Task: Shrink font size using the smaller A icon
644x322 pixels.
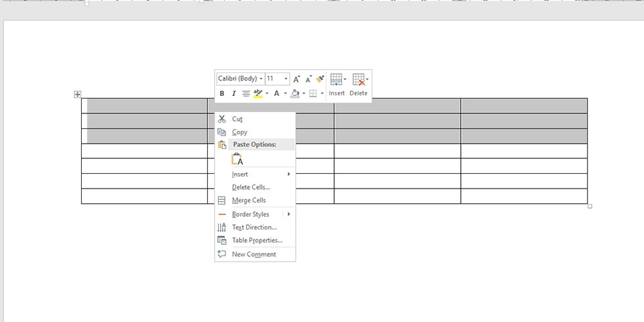Action: pos(309,79)
